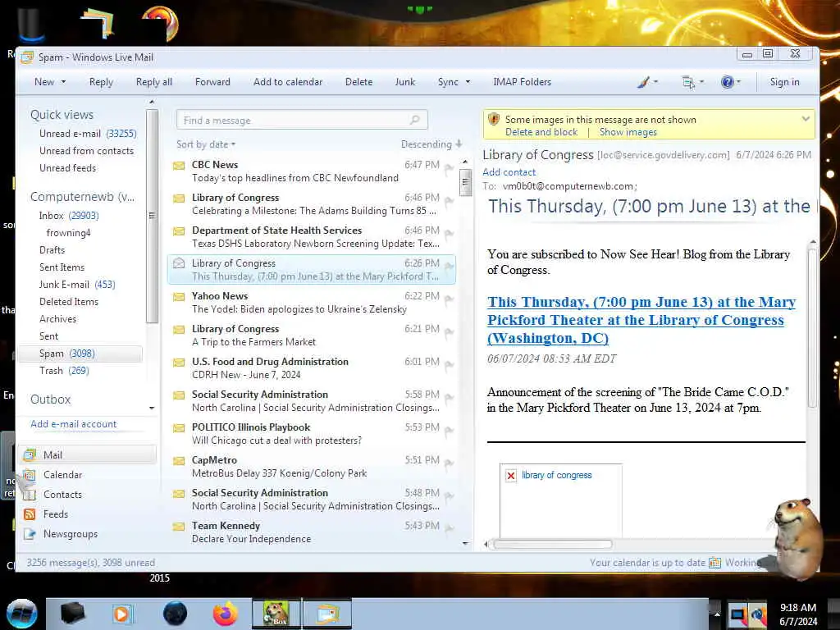Open the blue Help icon
840x630 pixels.
point(727,82)
